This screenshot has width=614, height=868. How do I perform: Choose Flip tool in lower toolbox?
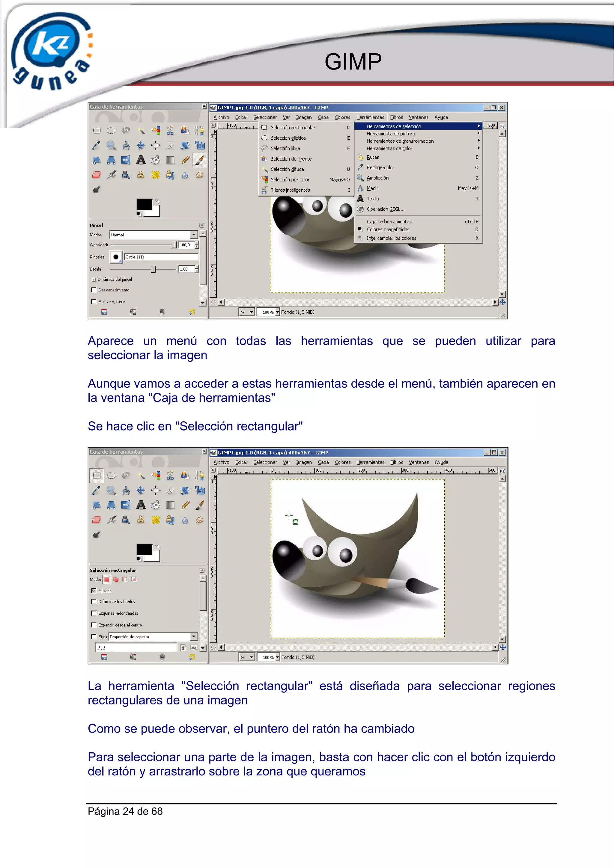click(x=126, y=505)
